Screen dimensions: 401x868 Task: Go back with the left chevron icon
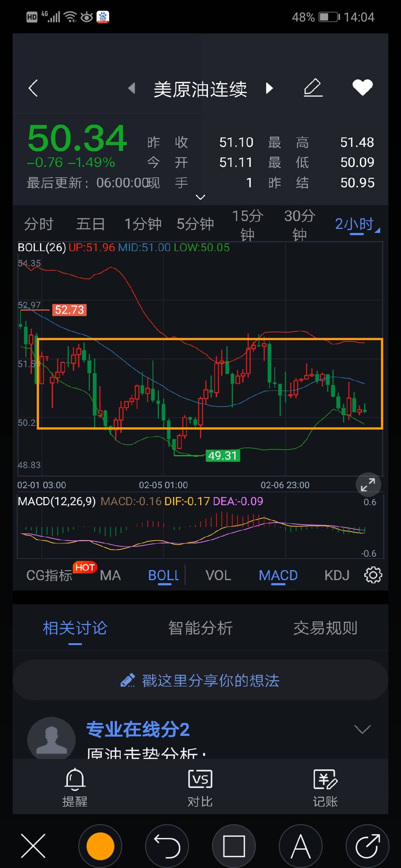(33, 88)
